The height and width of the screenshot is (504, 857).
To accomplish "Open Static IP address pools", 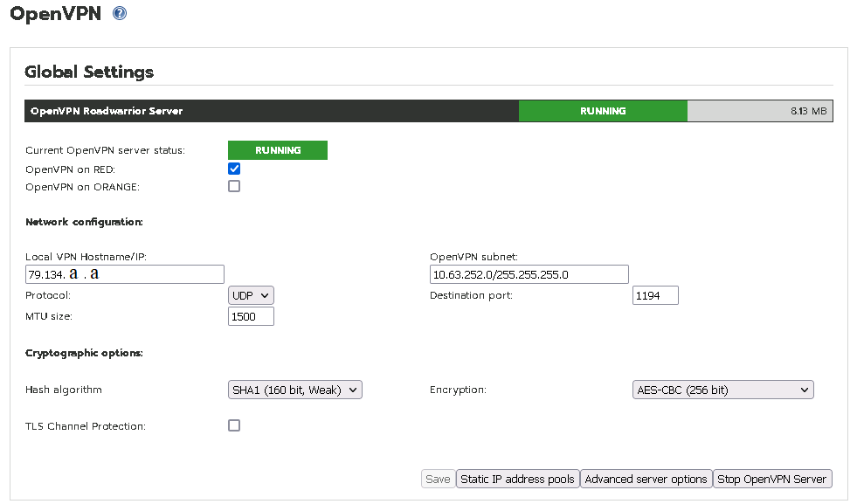I will [517, 479].
